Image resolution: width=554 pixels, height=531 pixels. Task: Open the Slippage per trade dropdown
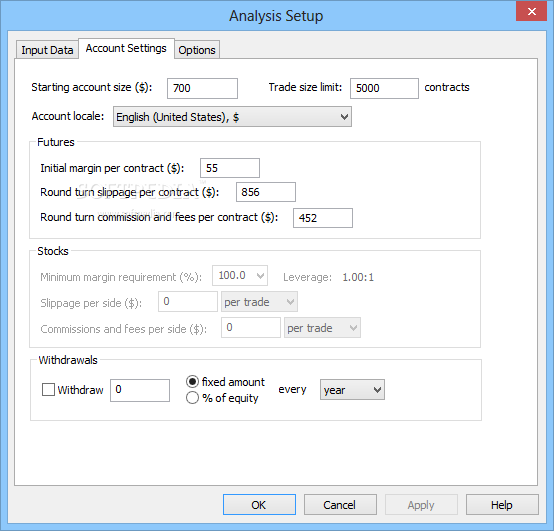tap(259, 302)
